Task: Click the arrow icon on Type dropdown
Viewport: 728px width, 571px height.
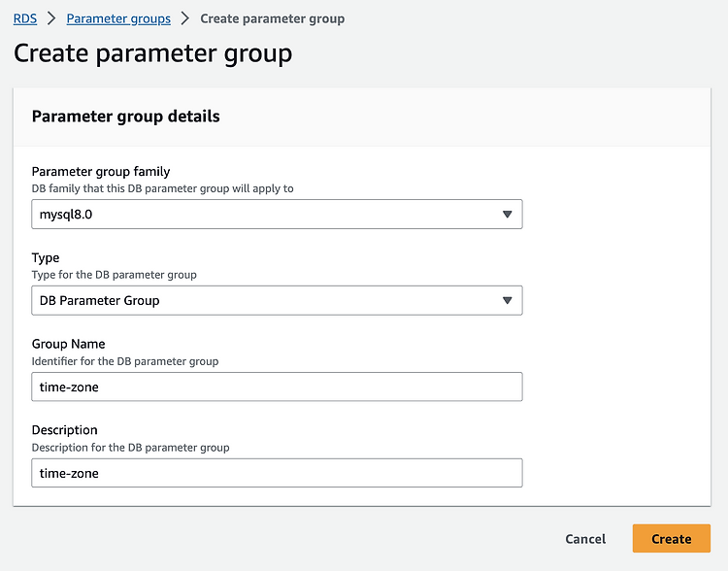Action: tap(507, 301)
